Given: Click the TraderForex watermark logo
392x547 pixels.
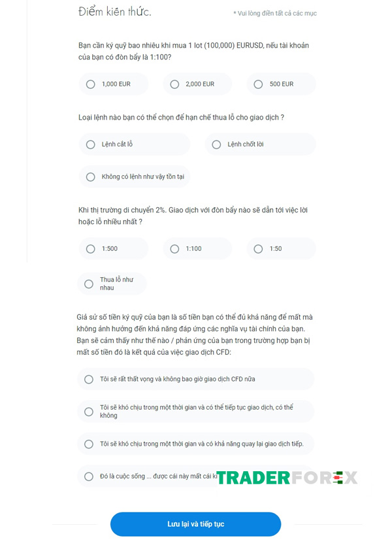Looking at the screenshot, I should tap(287, 478).
